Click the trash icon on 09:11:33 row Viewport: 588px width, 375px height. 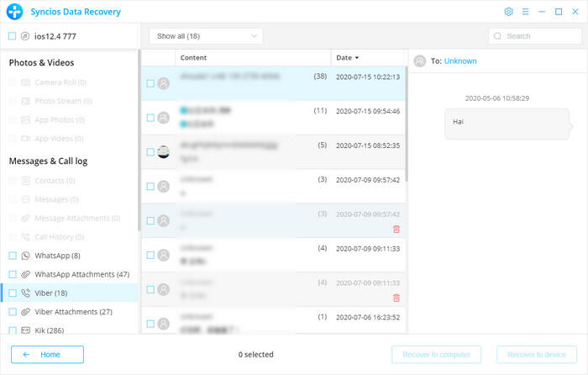coord(396,298)
